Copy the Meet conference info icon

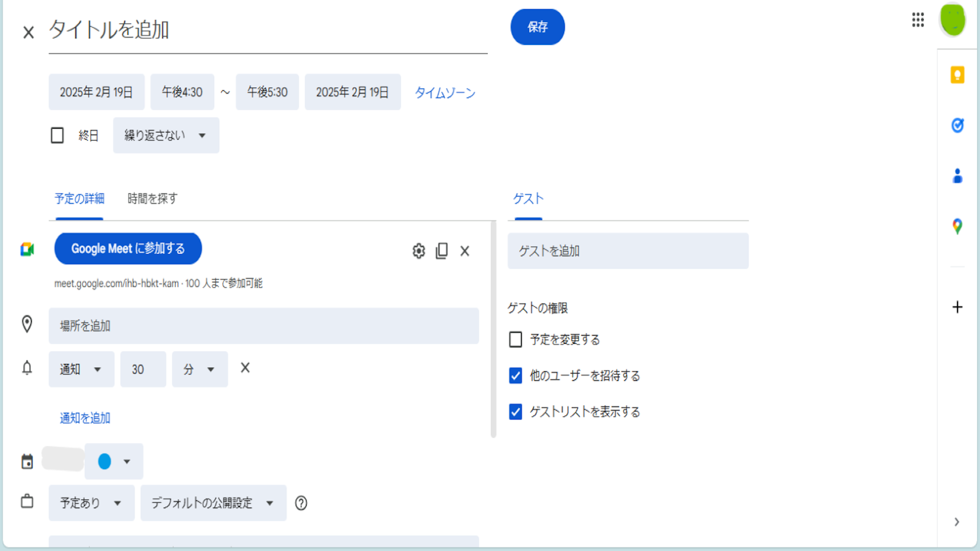pyautogui.click(x=442, y=251)
